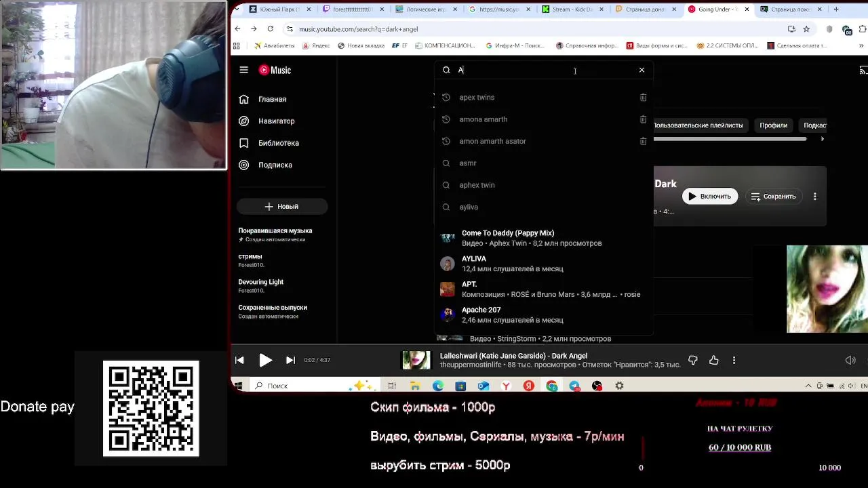Open a new browser tab
This screenshot has width=868, height=488.
[835, 9]
